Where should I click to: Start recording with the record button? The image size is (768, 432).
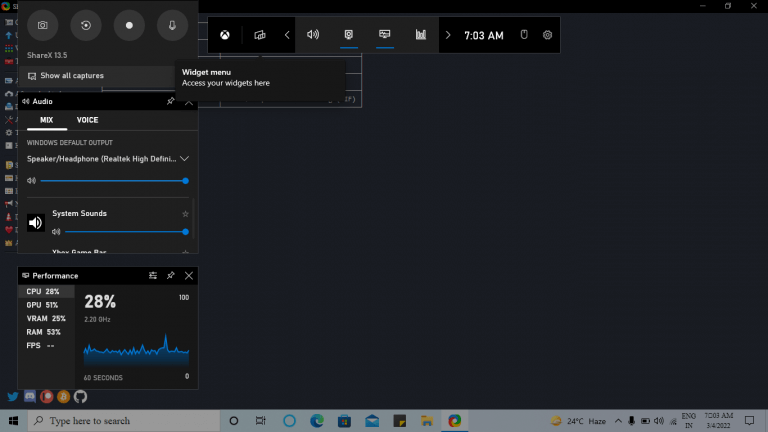pos(129,25)
